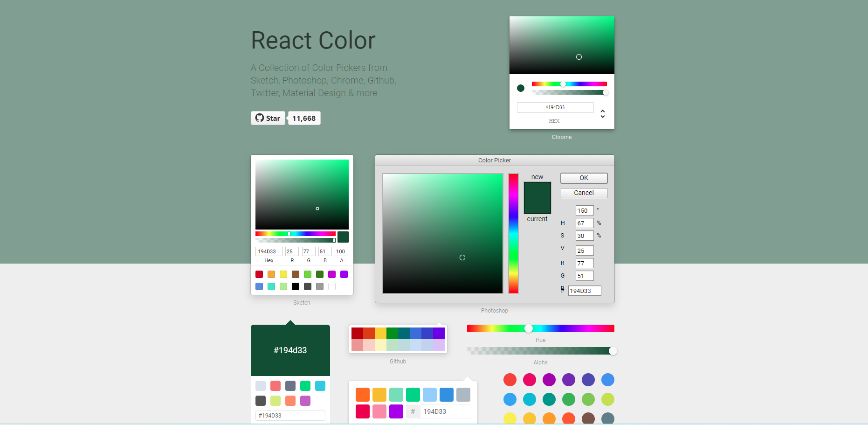Adjust the Sketch picker hue bar
The width and height of the screenshot is (868, 425).
[x=296, y=234]
